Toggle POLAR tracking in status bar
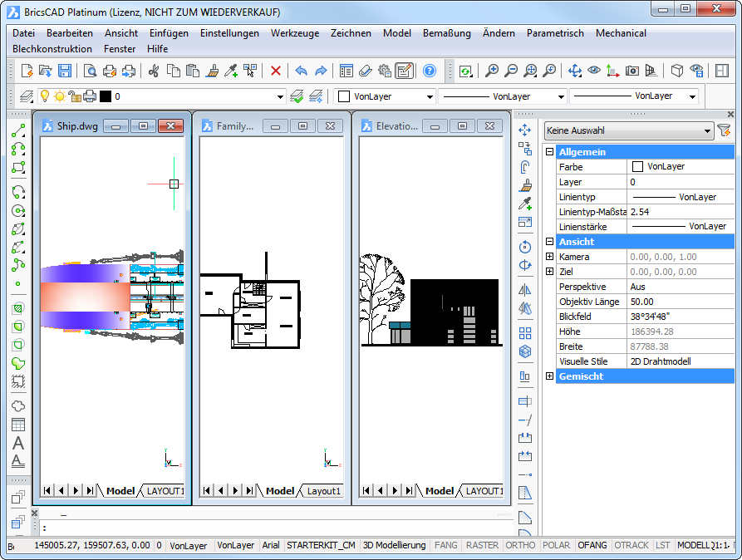Viewport: 742px width, 560px height. click(x=556, y=546)
